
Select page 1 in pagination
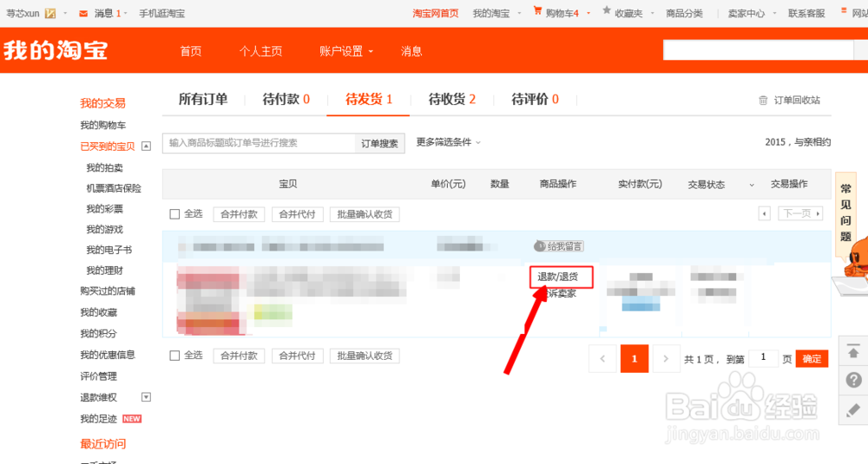tap(635, 359)
